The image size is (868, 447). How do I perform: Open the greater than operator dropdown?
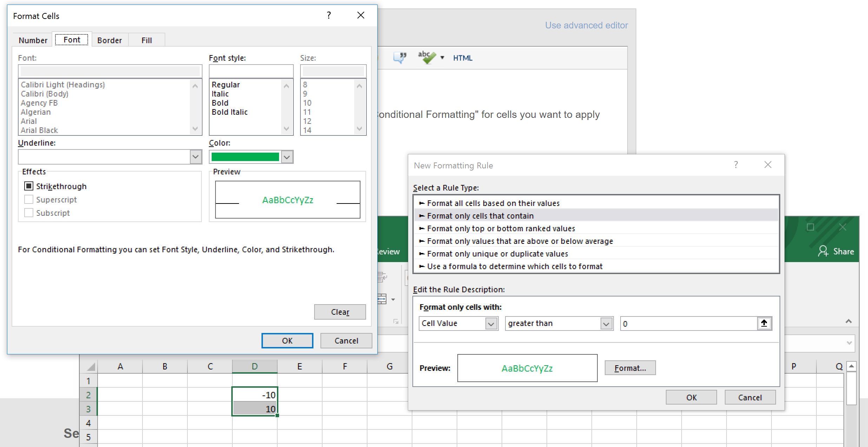(x=606, y=323)
